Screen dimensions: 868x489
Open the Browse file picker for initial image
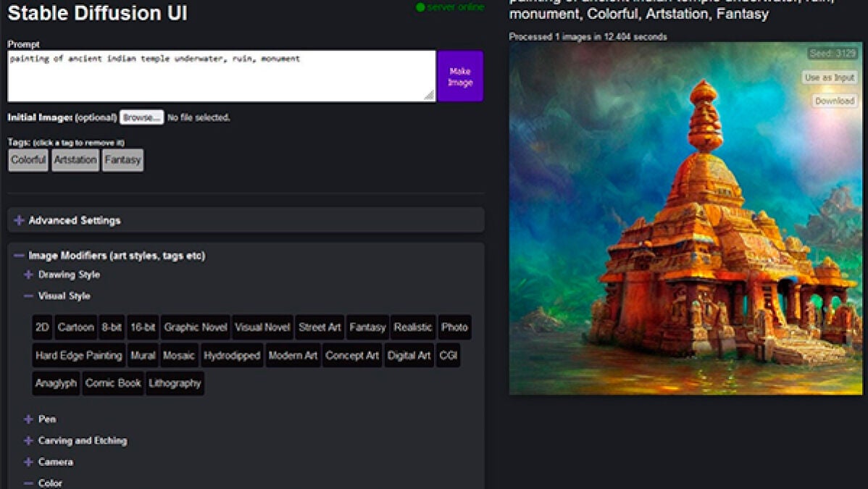click(x=141, y=117)
